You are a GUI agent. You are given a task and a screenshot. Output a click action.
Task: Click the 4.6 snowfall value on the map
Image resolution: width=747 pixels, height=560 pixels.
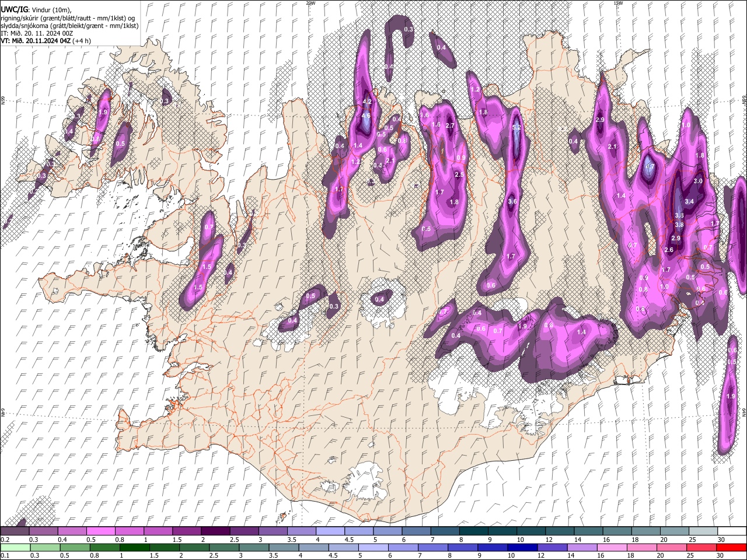tap(366, 116)
